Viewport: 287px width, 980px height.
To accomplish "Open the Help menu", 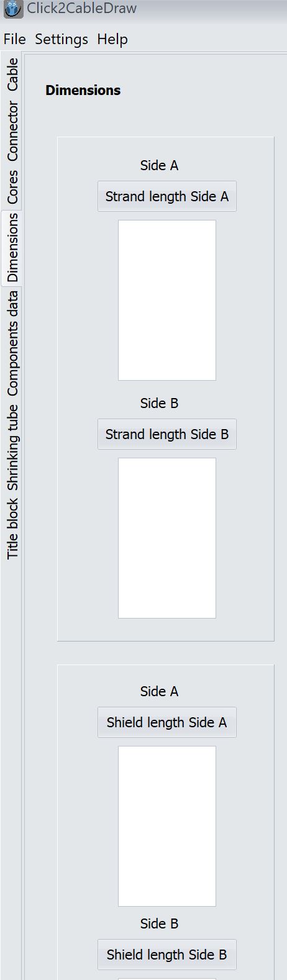I will (x=112, y=39).
